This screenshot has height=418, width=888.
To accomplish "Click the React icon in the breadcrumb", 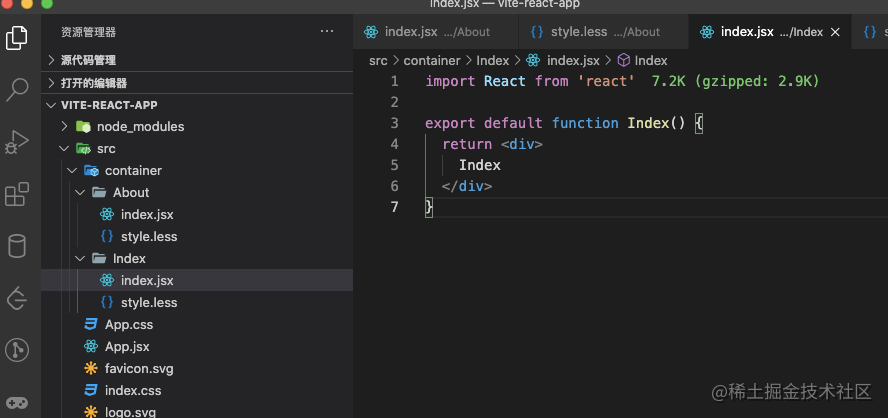I will (533, 60).
